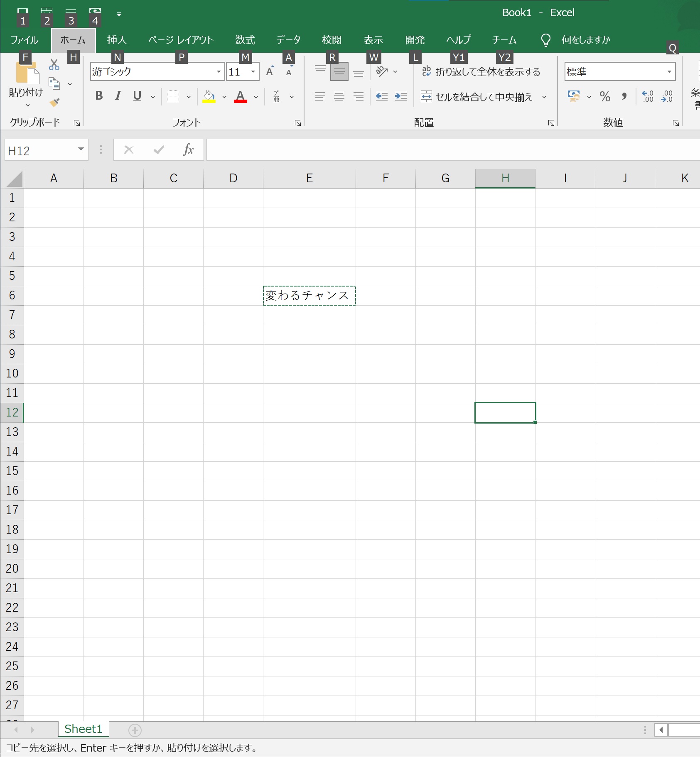Click the Copy icon in clipboard group
This screenshot has height=757, width=700.
coord(54,83)
